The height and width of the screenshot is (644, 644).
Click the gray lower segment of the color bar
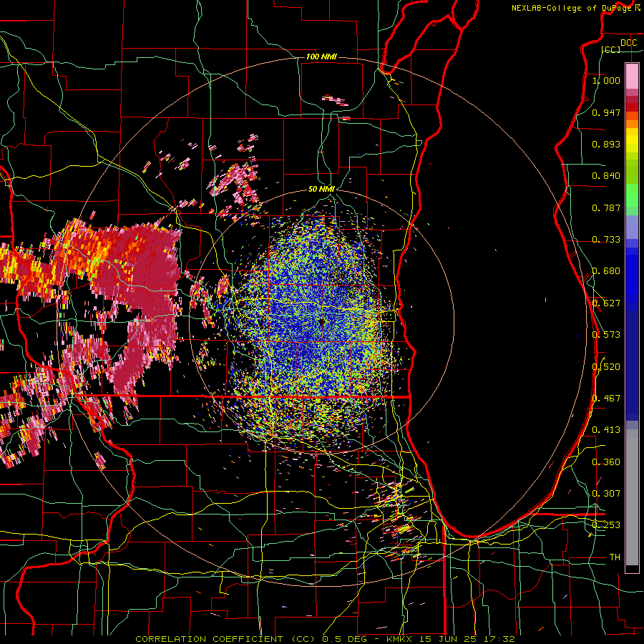point(632,497)
